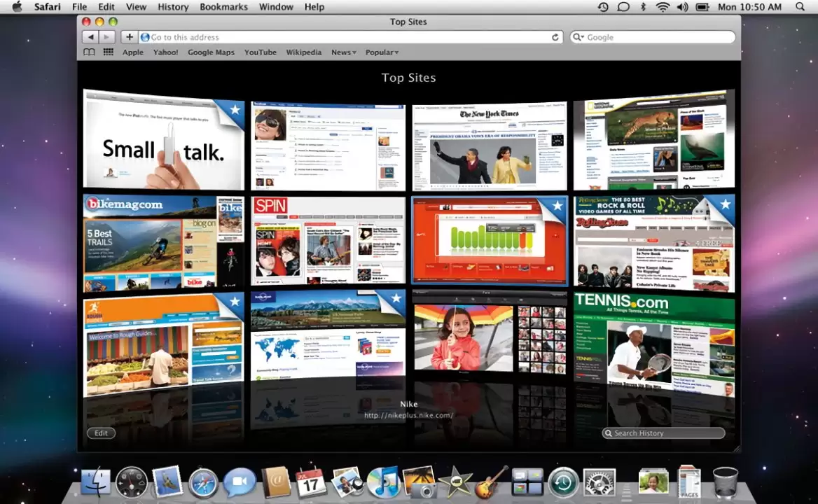Click the Search History field
Viewport: 818px width, 504px height.
(665, 433)
